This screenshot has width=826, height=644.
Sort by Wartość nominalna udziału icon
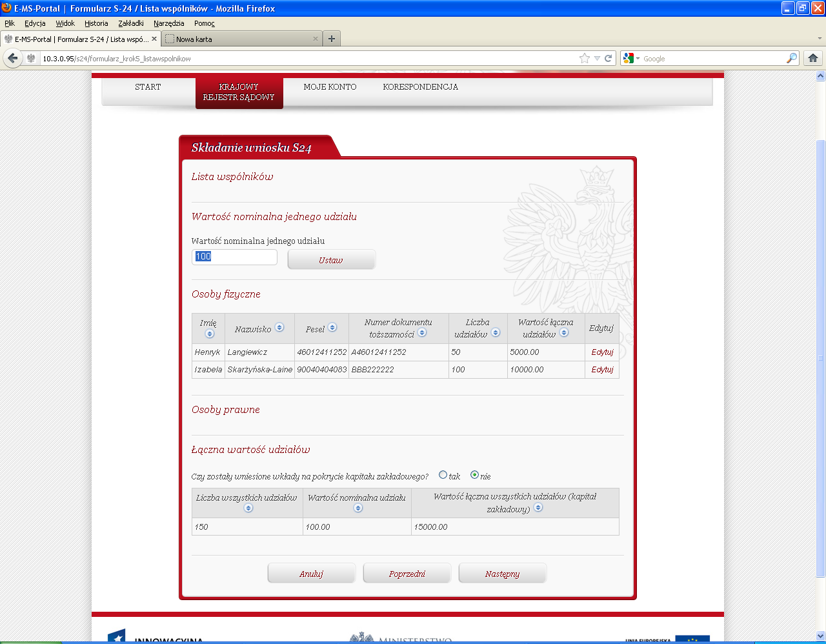tap(358, 508)
